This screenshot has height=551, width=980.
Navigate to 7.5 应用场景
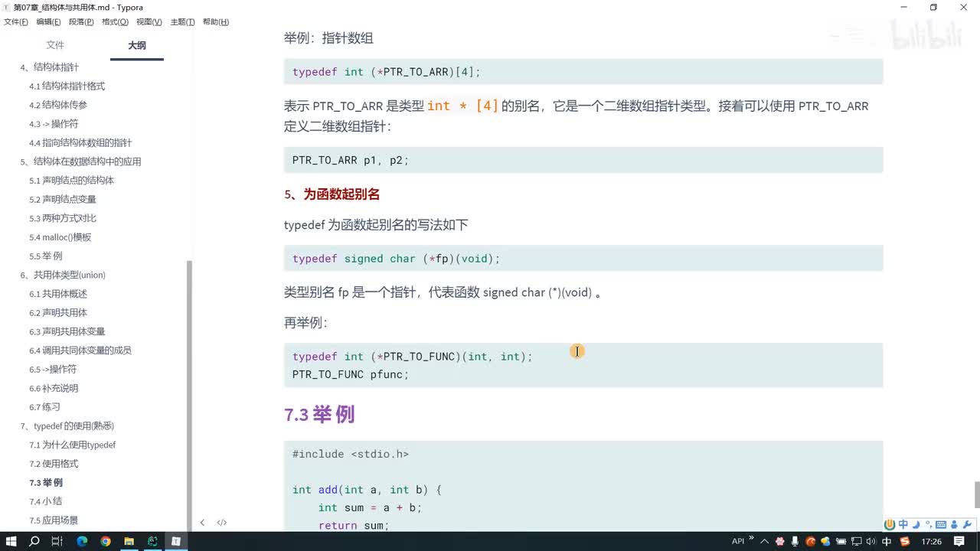coord(54,520)
